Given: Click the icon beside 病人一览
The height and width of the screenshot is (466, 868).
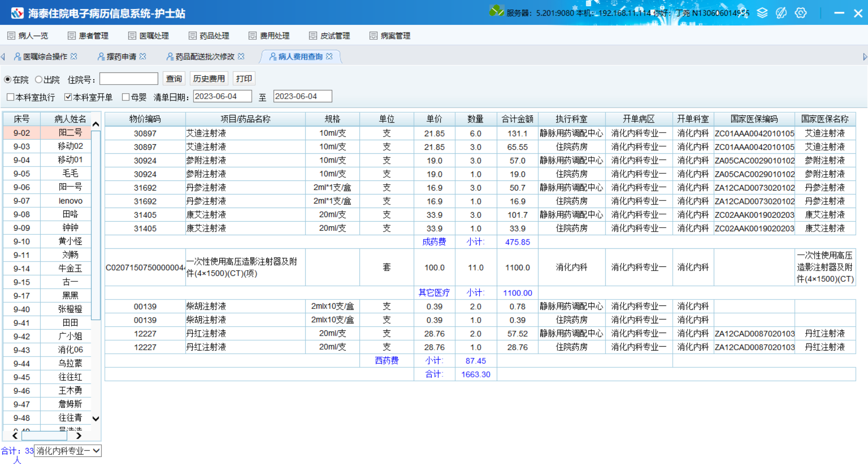Looking at the screenshot, I should pos(11,36).
